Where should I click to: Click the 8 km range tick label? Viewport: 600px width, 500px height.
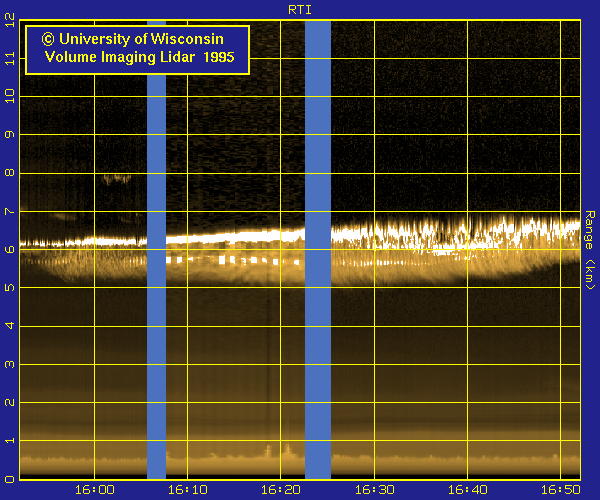tap(10, 173)
